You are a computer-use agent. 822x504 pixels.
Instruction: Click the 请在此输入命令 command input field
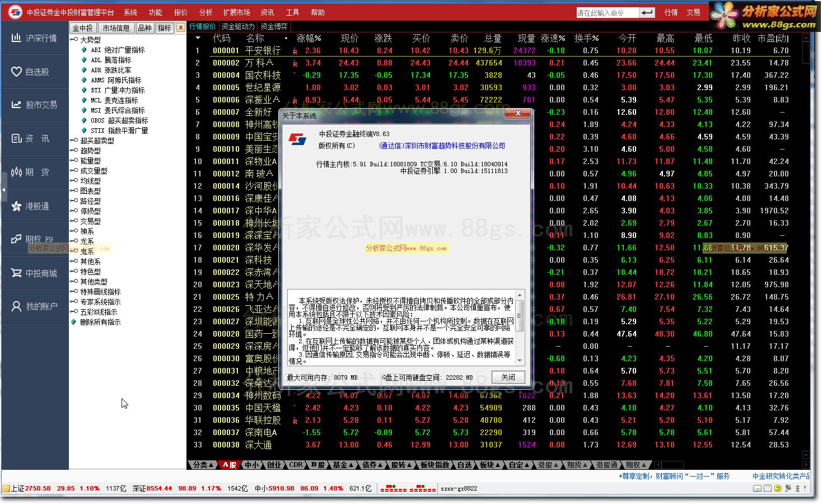pyautogui.click(x=608, y=12)
